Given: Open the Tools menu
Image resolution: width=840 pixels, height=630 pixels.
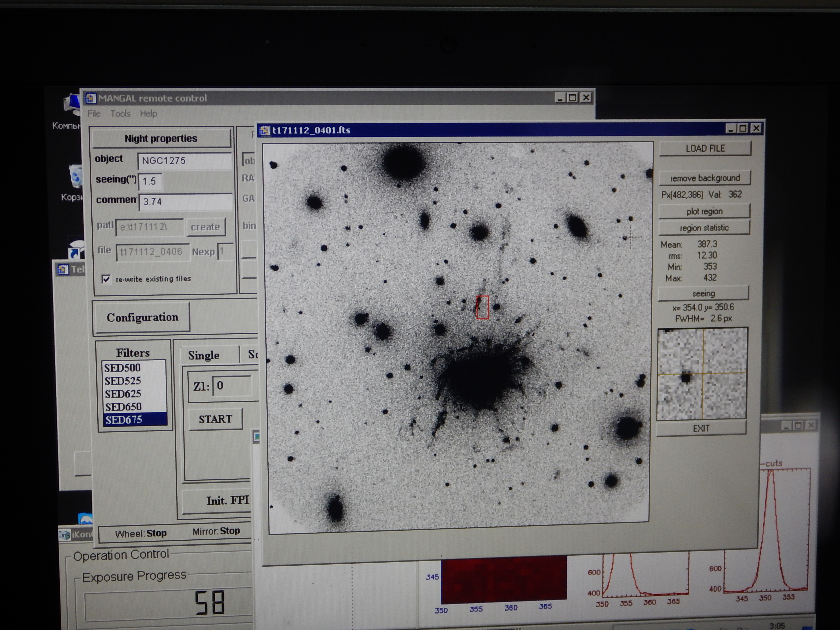Looking at the screenshot, I should (120, 113).
